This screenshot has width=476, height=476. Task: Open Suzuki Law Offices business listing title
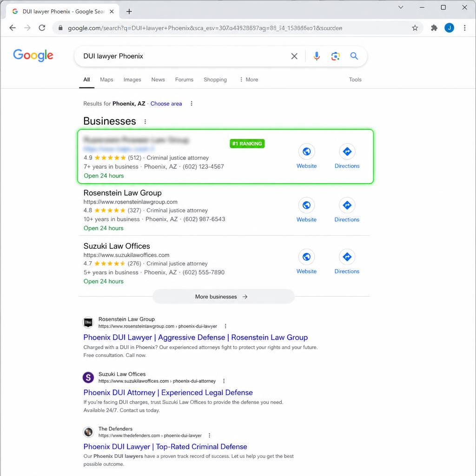[117, 246]
